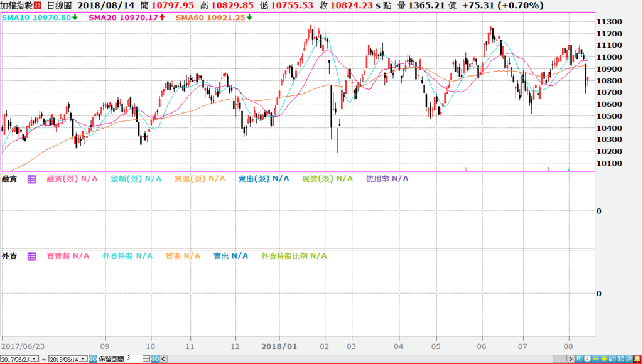Click the +75.31 (+0.70%) change value
The height and width of the screenshot is (364, 643).
(503, 5)
